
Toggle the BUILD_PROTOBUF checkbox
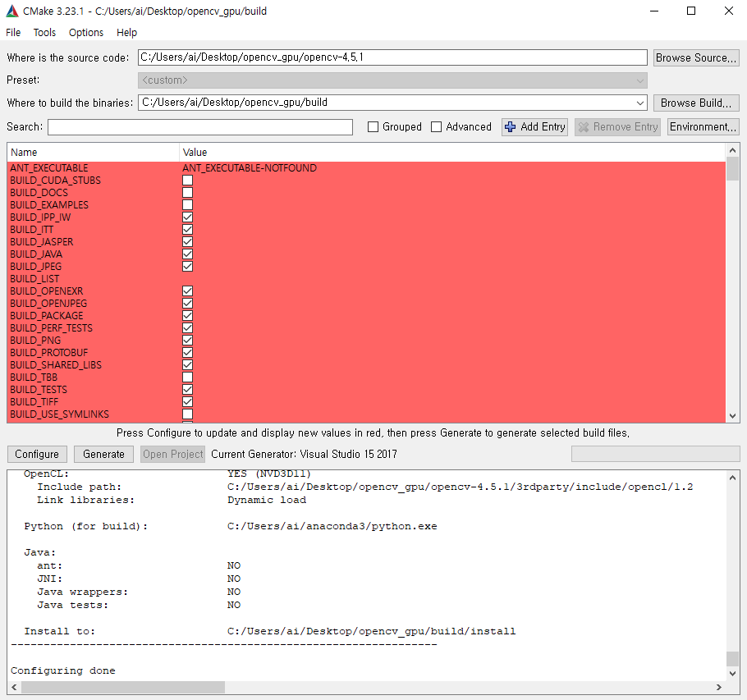(x=188, y=352)
